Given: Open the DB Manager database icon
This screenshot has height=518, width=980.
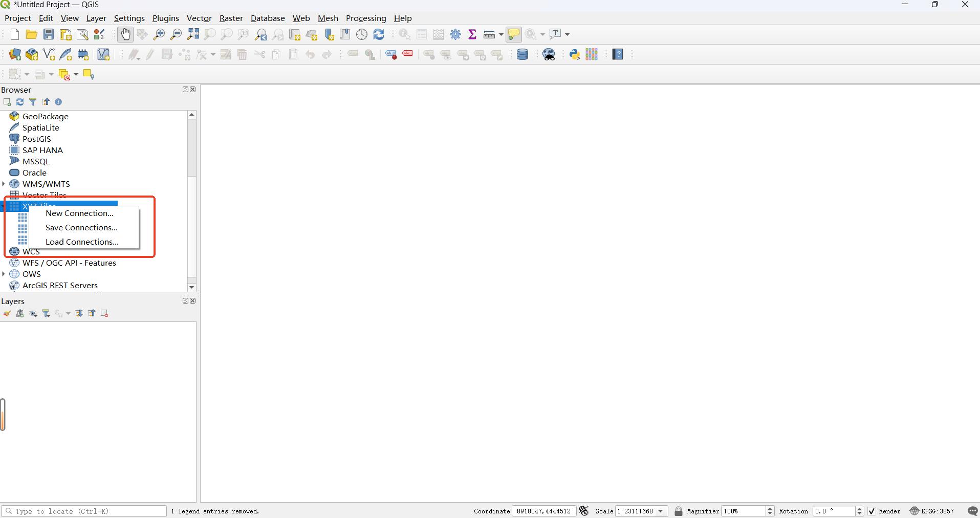Looking at the screenshot, I should [522, 54].
